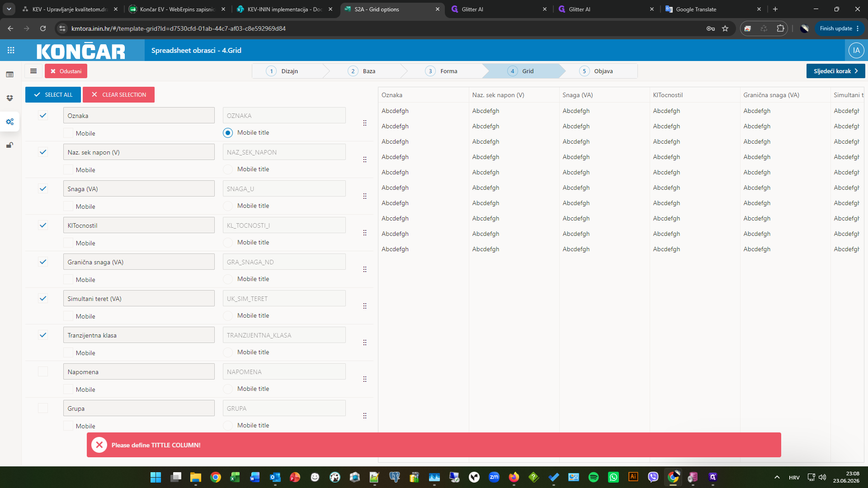Viewport: 868px width, 488px height.
Task: Open Excel from the taskbar
Action: [236, 477]
